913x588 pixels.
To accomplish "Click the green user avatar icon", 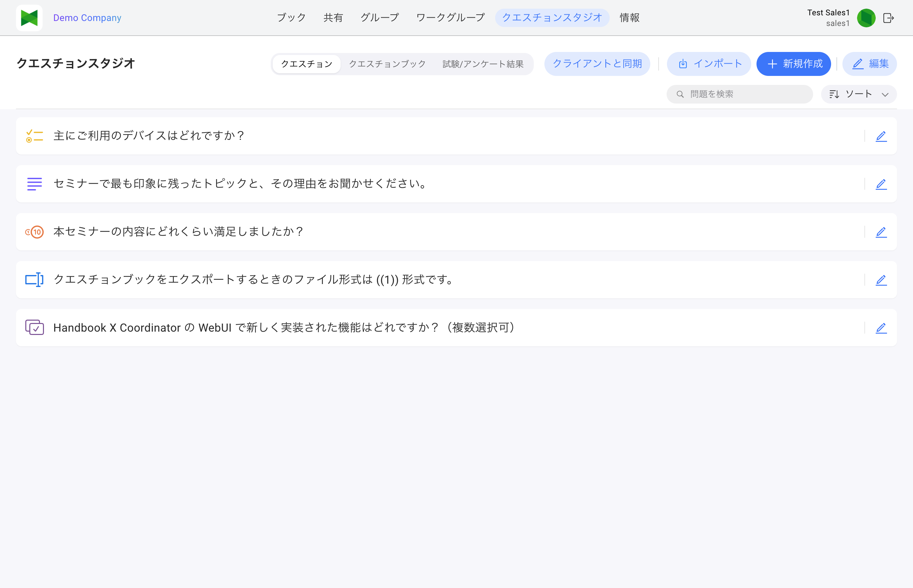I will (866, 18).
